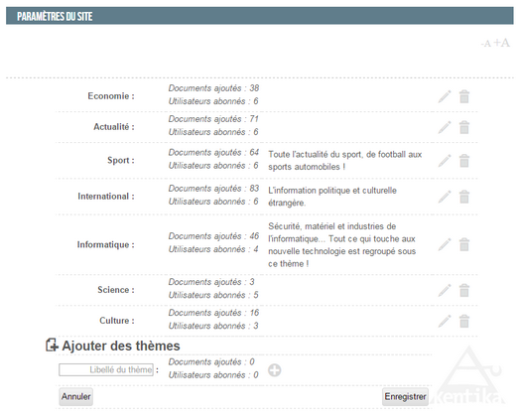Delete the Economie theme with trash icon
519x420 pixels.
(464, 96)
